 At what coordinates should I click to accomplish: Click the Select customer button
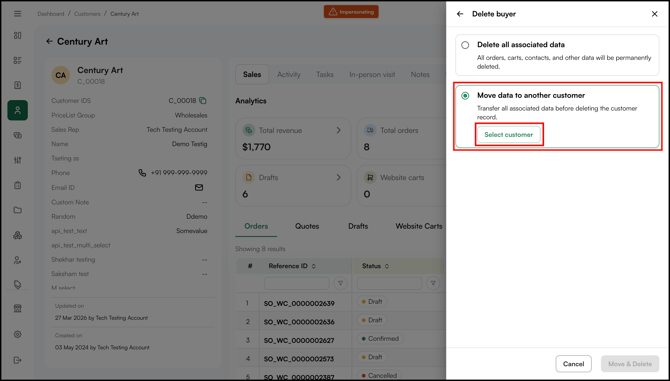point(509,135)
